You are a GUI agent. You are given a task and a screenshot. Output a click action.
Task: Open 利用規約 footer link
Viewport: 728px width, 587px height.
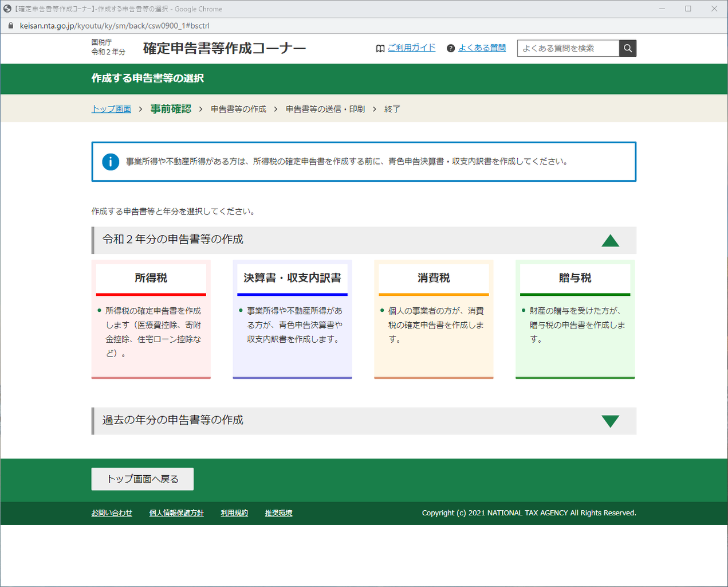[234, 513]
